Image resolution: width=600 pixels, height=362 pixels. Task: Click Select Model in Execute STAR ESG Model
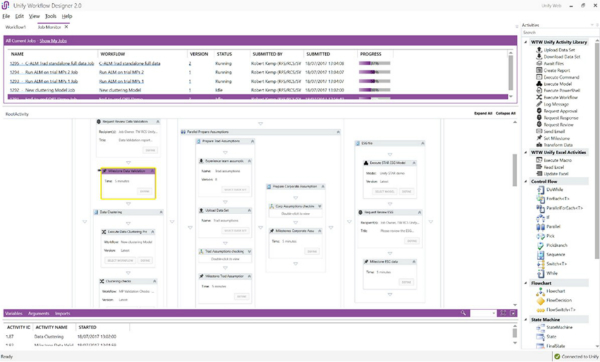[384, 191]
